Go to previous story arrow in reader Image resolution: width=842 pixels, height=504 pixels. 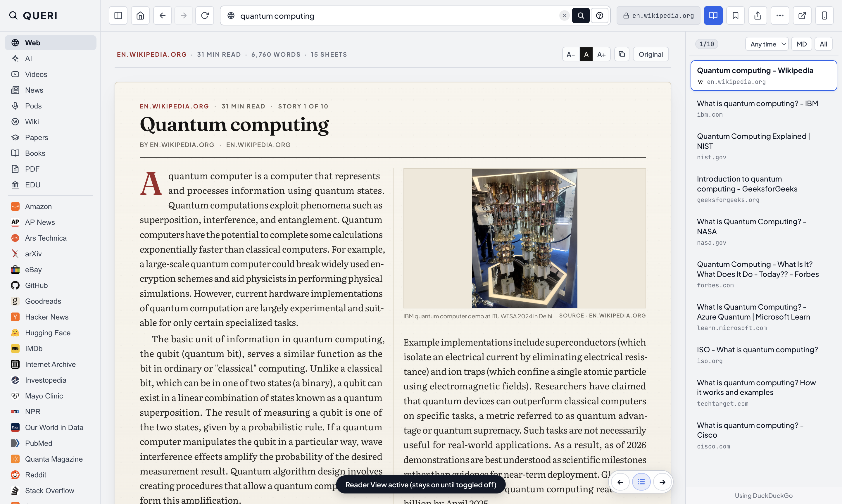620,482
